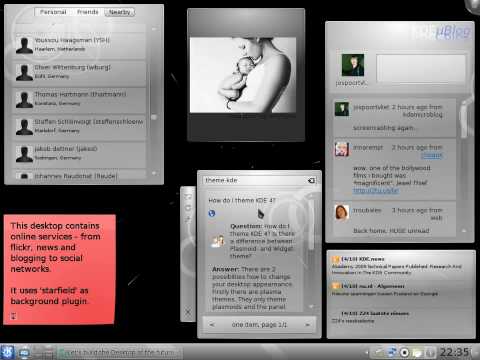Open the KDE Kickoff launcher menu
This screenshot has height=360, width=480.
7,352
